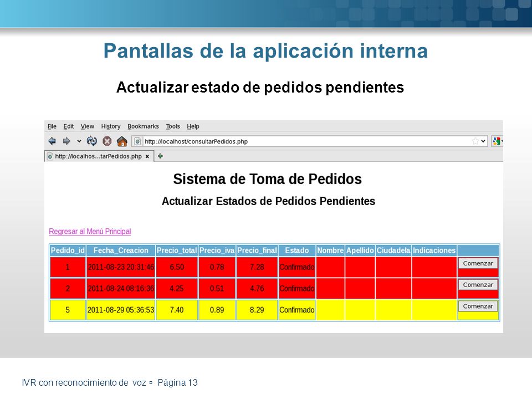
Task: Click the Indicaciones column header
Action: pos(434,250)
